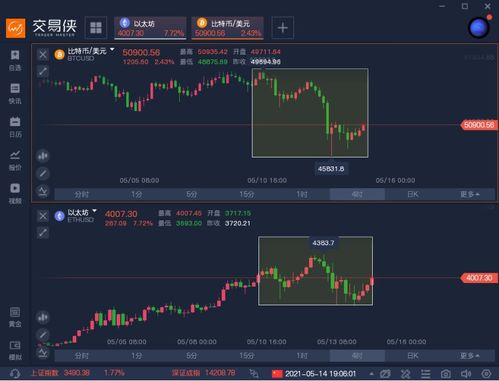Click the ETHUSD current price 4007.30 header
Screen dimensions: 499x381
coord(121,214)
